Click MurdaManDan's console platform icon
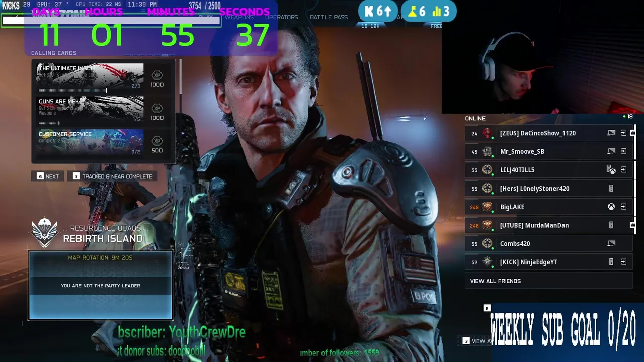This screenshot has width=644, height=362. tap(611, 225)
